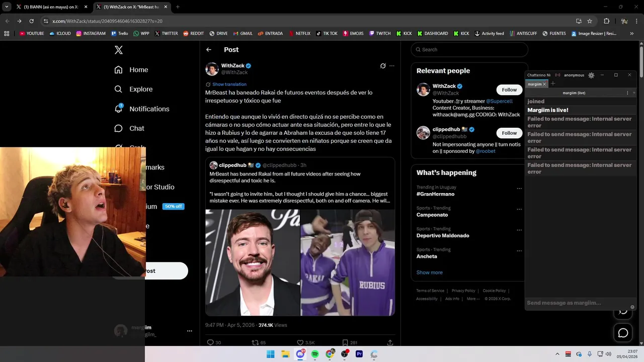Add a split with plus in Chatterino header
Viewport: 644px width, 362px height.
click(x=634, y=93)
